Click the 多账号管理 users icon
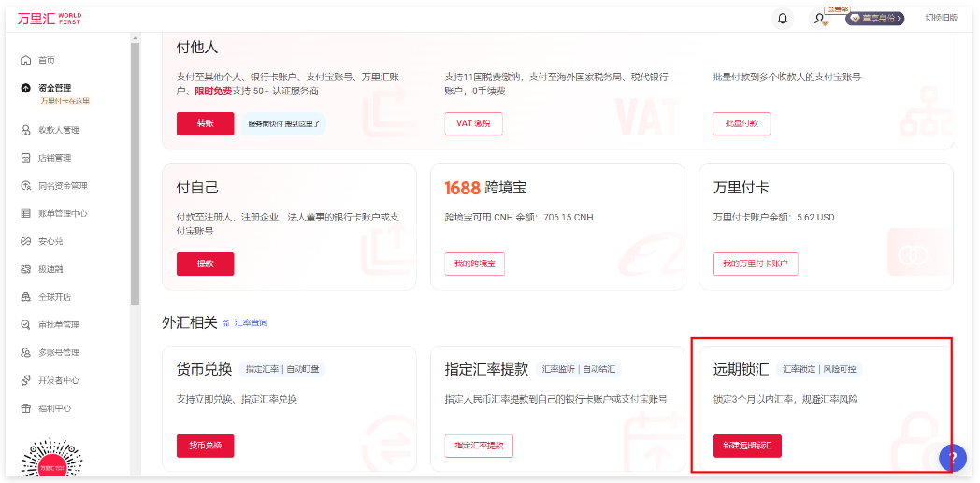 [25, 352]
